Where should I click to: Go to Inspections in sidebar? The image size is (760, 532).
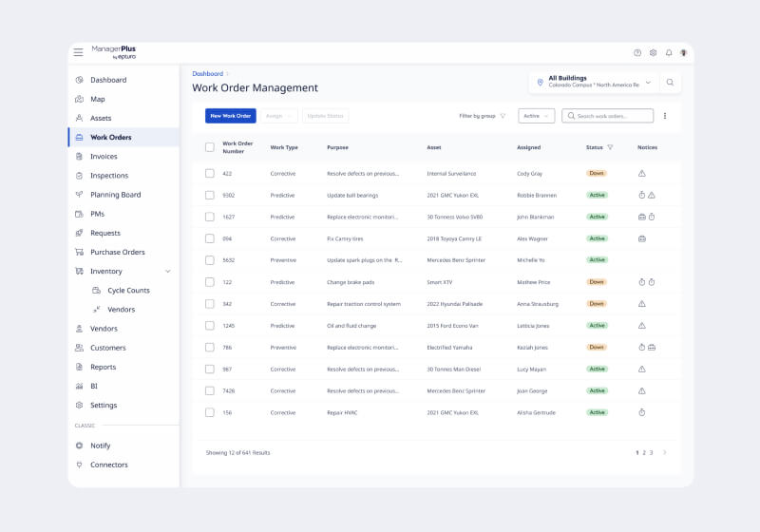109,176
